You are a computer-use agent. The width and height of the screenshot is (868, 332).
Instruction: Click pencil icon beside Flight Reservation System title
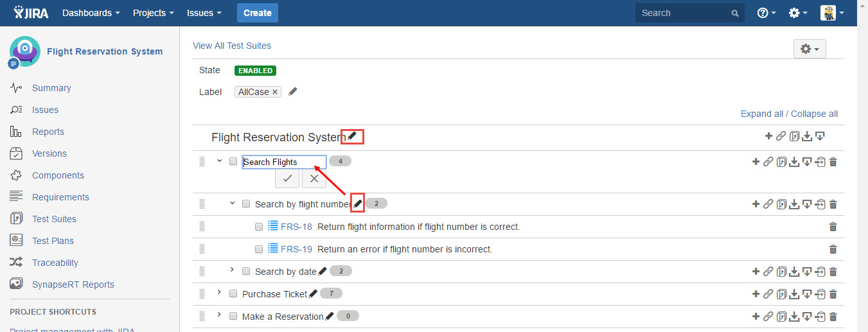(x=352, y=136)
